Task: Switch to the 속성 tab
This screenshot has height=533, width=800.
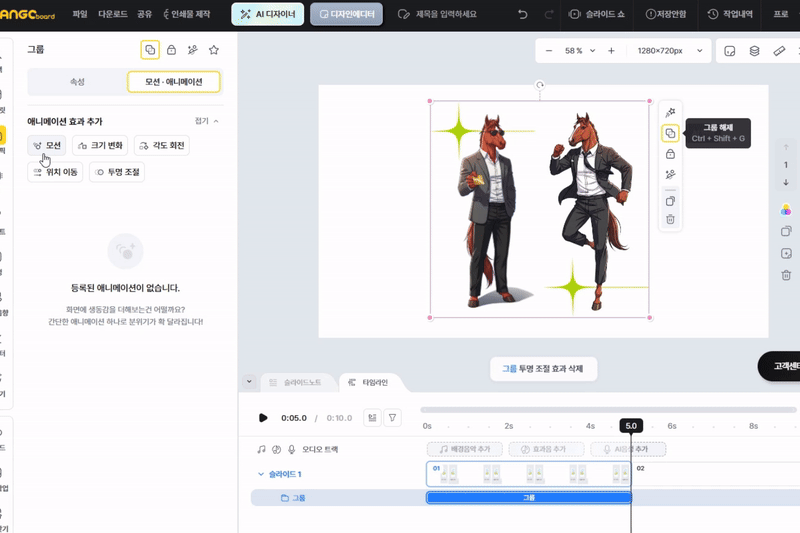Action: [77, 82]
